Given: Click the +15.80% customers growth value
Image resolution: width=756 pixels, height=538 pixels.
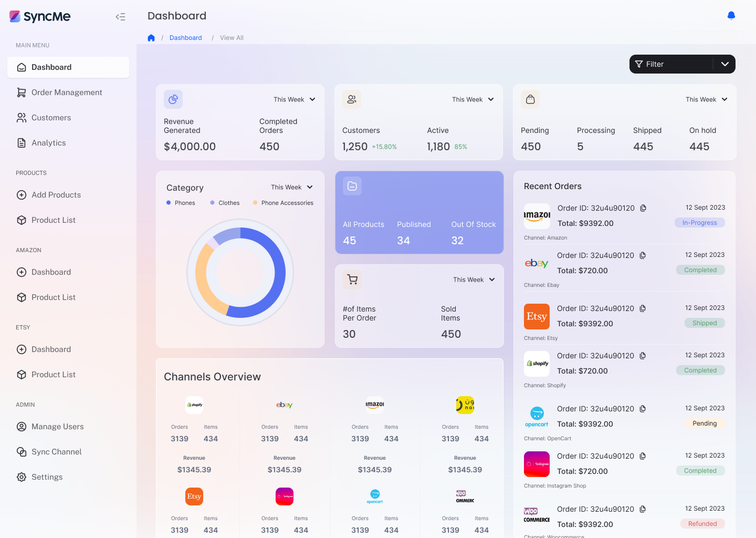Looking at the screenshot, I should (x=384, y=147).
